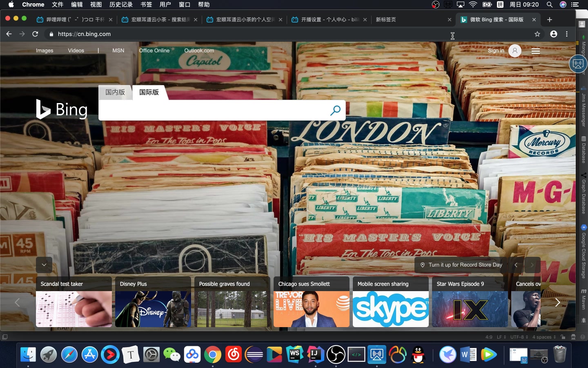Open WeChat from the dock

171,355
